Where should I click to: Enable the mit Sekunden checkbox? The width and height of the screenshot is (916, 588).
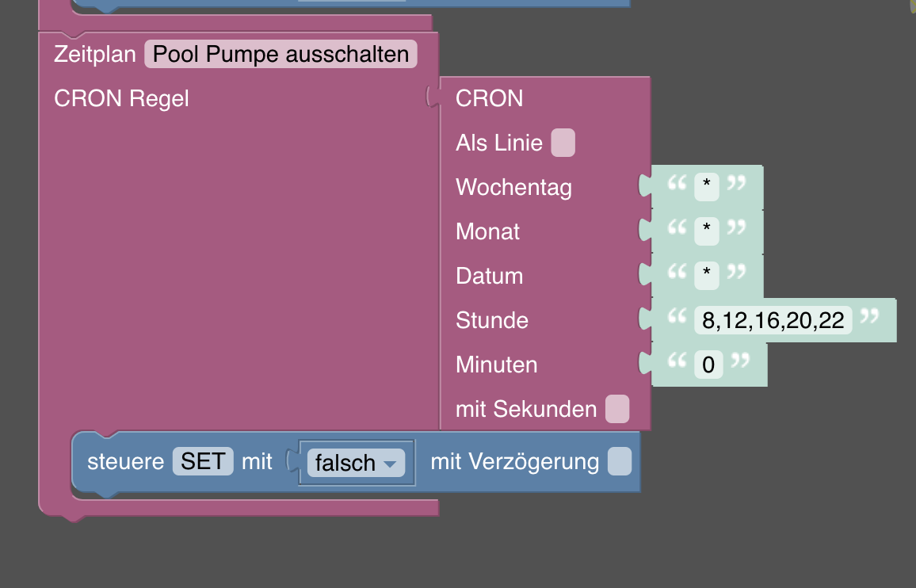click(616, 410)
